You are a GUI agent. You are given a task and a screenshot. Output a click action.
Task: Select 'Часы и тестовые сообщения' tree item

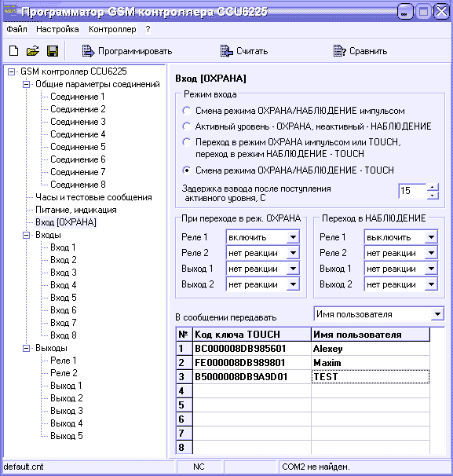pyautogui.click(x=93, y=197)
